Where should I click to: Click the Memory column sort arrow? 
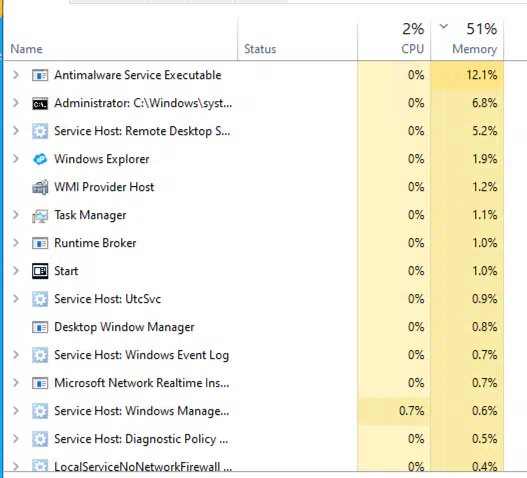(444, 26)
